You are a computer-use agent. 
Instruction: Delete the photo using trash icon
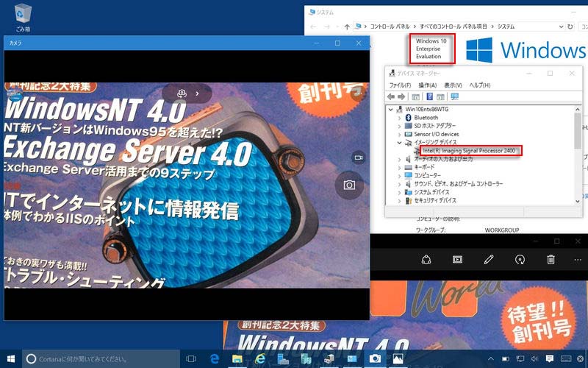[x=551, y=260]
